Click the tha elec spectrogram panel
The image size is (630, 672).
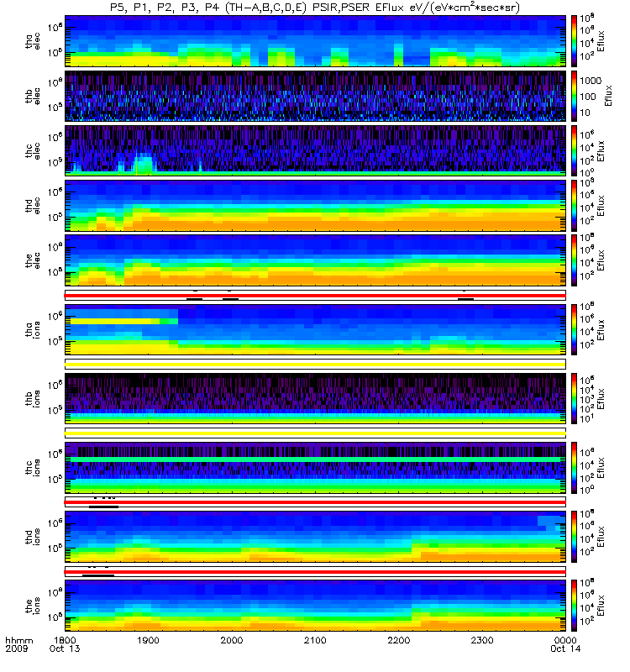[315, 41]
